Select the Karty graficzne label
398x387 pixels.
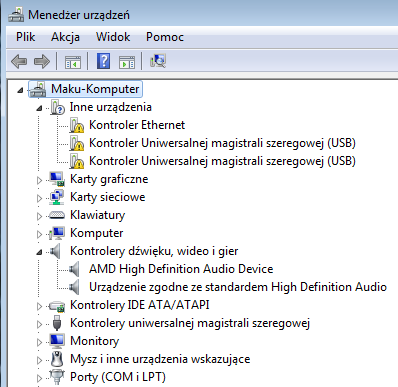pyautogui.click(x=109, y=179)
